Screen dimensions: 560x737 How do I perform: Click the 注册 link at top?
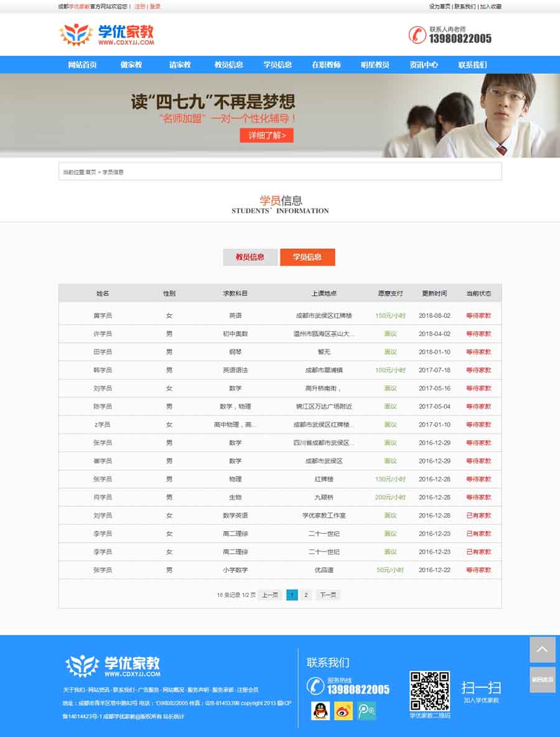(140, 7)
